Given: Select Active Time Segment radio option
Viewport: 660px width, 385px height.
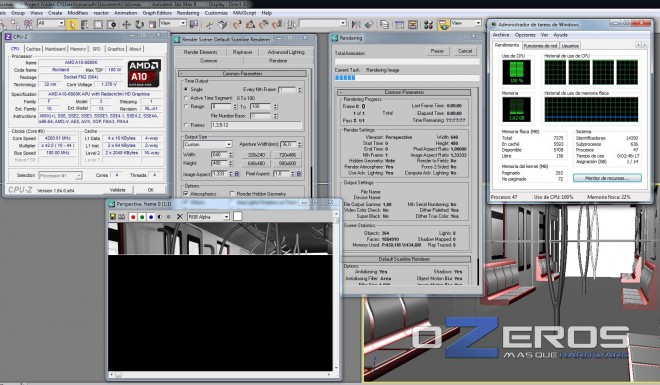Looking at the screenshot, I should tap(186, 98).
